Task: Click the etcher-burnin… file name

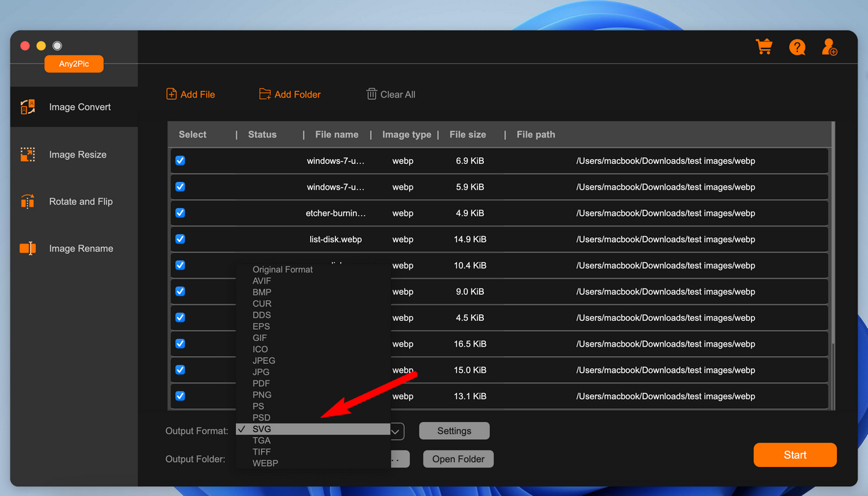Action: (x=336, y=213)
